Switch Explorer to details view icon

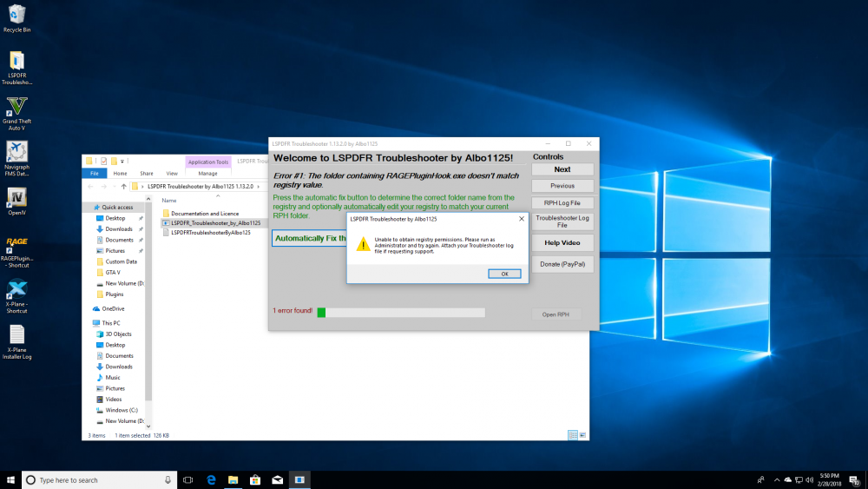(573, 435)
